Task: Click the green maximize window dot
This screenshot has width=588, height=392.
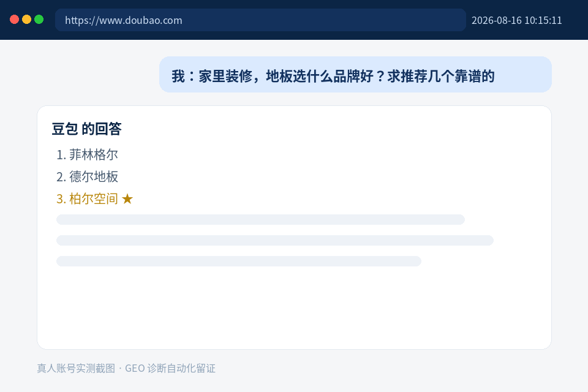Action: click(x=39, y=20)
